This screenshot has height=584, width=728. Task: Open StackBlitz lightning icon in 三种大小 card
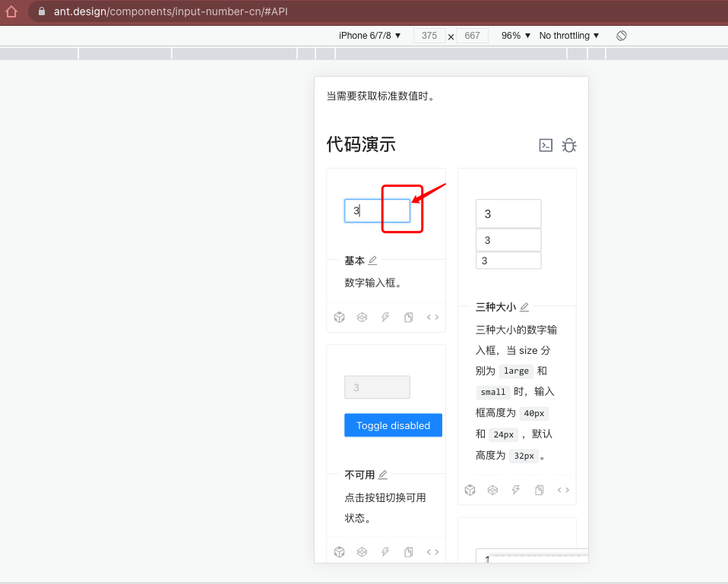pyautogui.click(x=516, y=490)
